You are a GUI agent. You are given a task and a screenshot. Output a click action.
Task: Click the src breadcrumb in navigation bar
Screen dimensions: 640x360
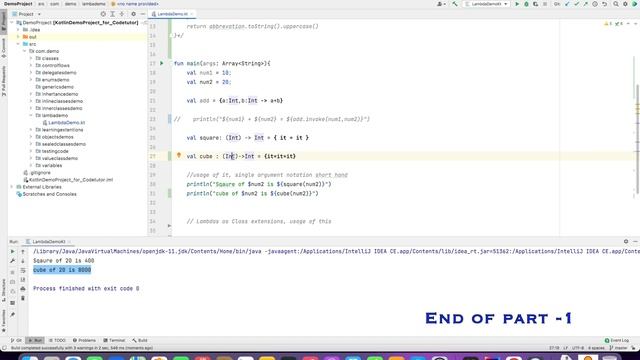point(41,4)
